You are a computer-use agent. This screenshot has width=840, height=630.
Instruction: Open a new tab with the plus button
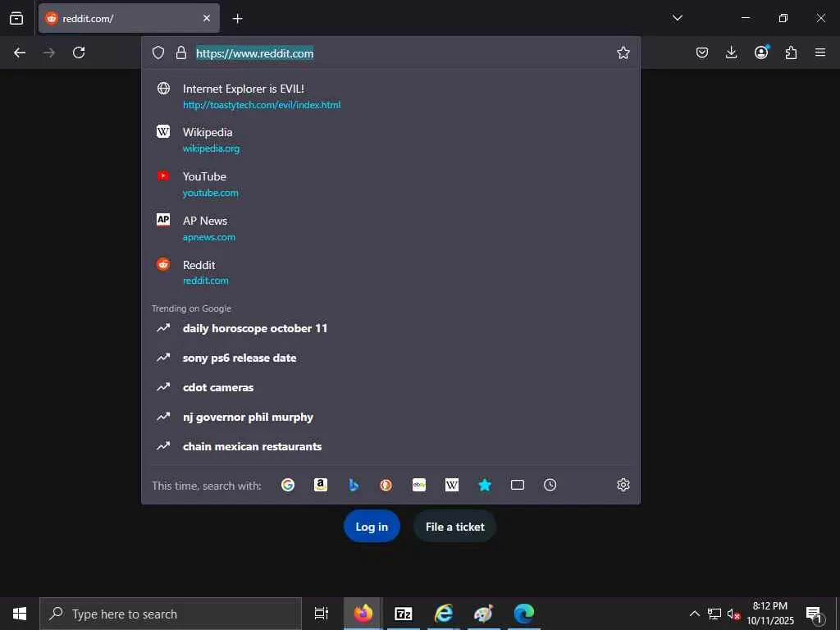click(237, 19)
